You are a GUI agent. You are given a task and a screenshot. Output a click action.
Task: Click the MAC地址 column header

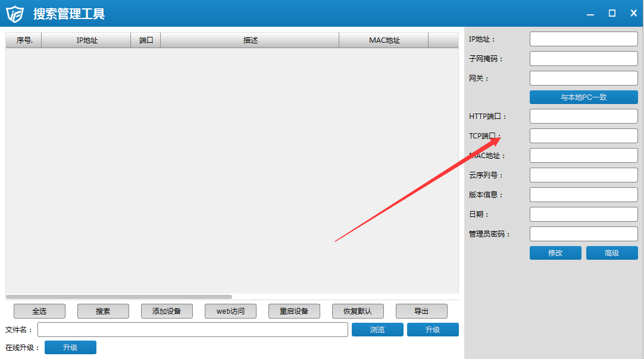pos(384,40)
